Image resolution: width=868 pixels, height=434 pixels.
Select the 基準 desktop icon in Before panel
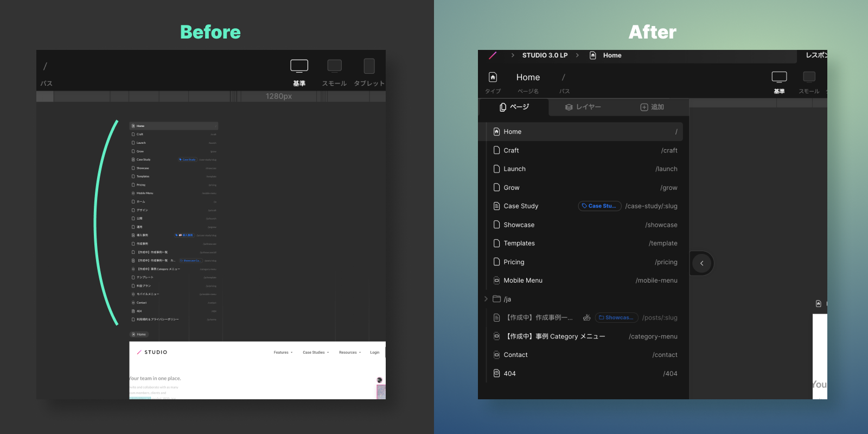[x=299, y=66]
